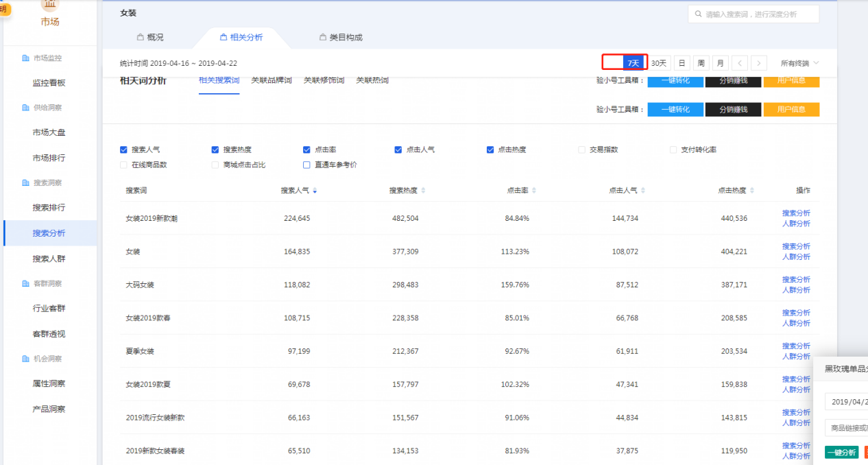Sort table by the 点击热度 column arrow

(752, 191)
